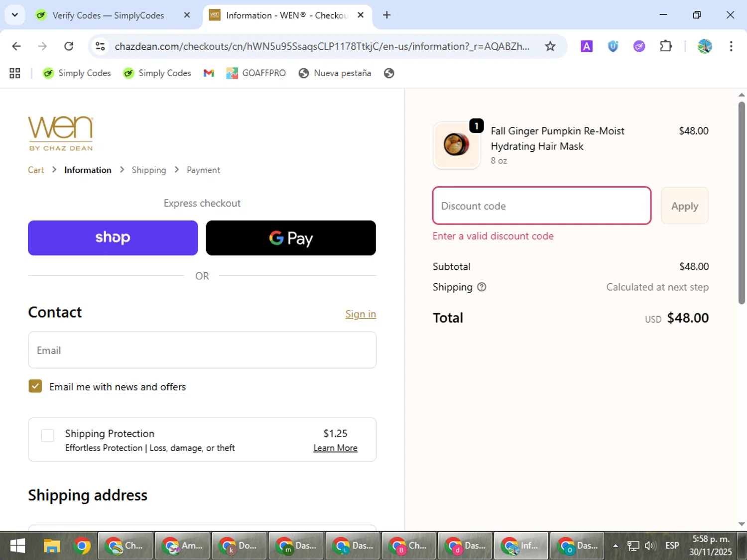Open the tab search dropdown arrow
Screen dimensions: 747x560
coord(15,15)
